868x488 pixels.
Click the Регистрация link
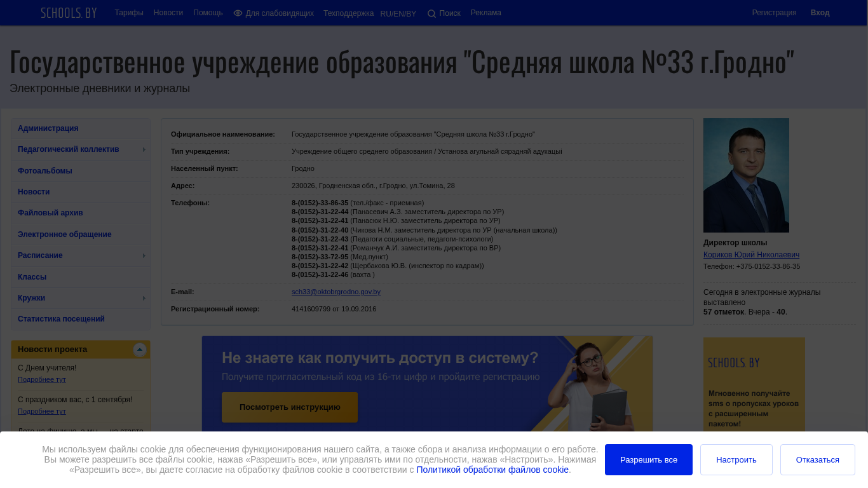[x=774, y=13]
